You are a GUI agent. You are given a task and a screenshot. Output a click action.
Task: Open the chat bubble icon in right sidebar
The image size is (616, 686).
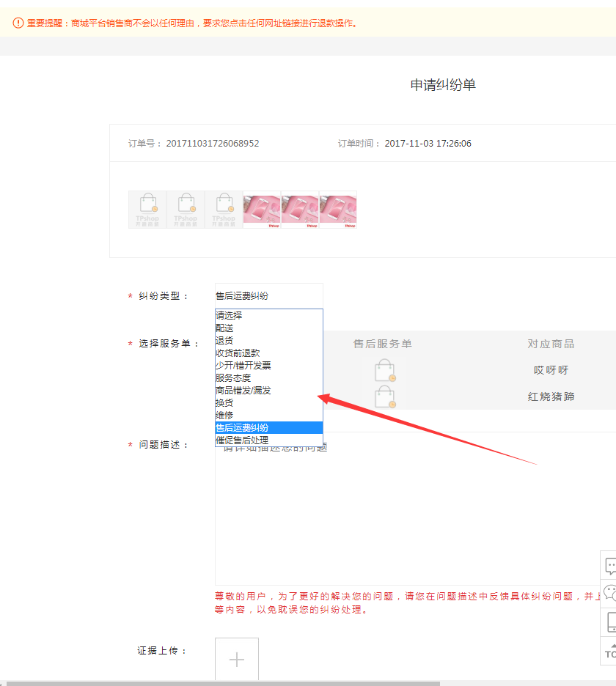(609, 565)
